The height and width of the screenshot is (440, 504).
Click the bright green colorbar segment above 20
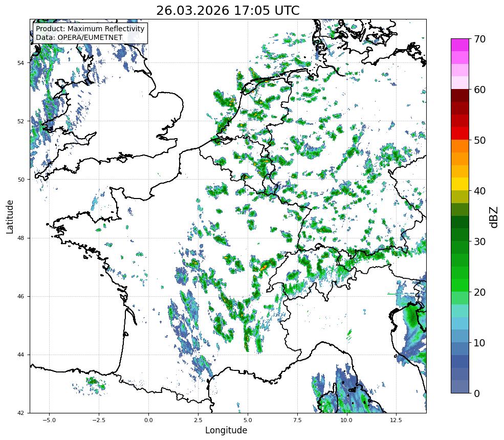click(x=460, y=285)
